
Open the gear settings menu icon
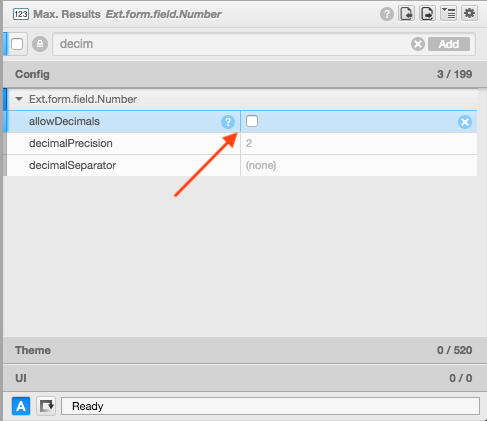tap(469, 14)
